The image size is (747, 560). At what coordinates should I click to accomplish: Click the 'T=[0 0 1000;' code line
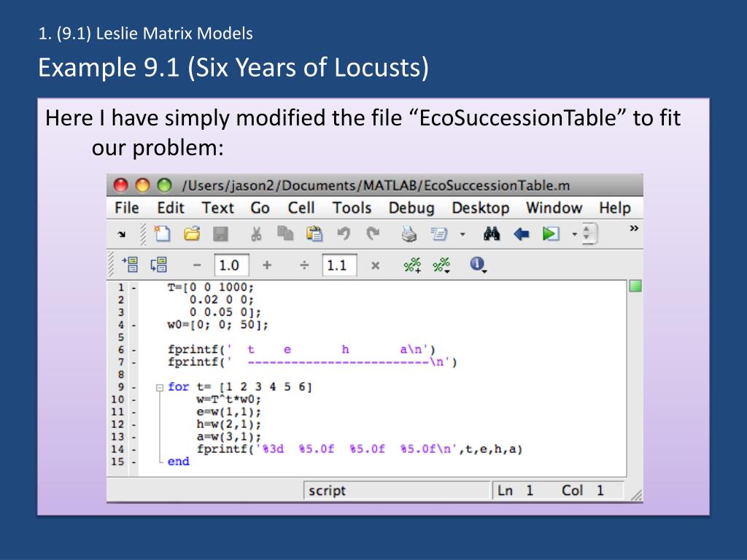211,287
